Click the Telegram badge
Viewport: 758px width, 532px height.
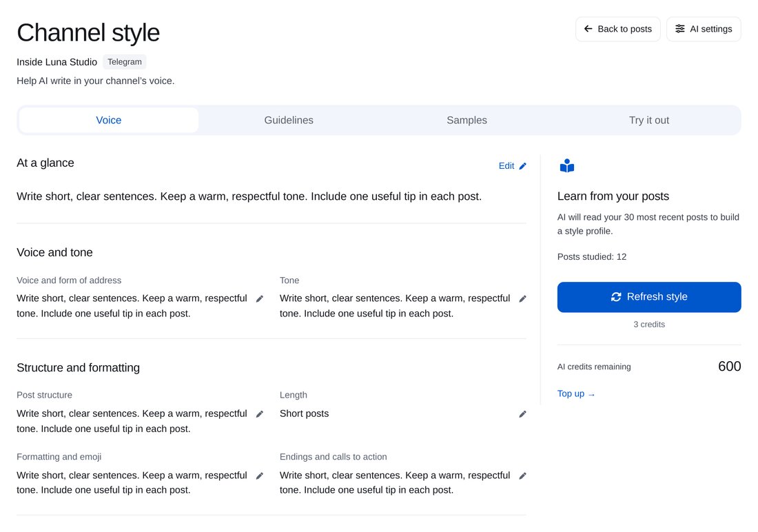tap(125, 62)
